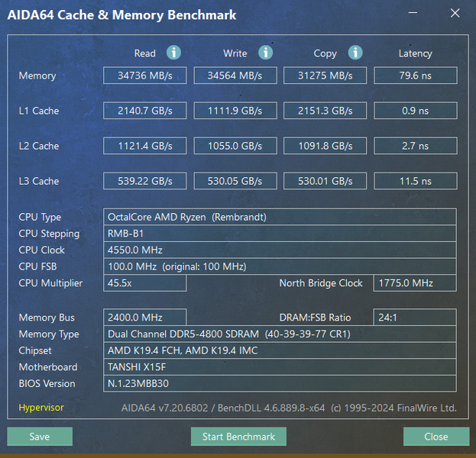Select L3 Cache Latency 11.5 ns

[x=416, y=181]
